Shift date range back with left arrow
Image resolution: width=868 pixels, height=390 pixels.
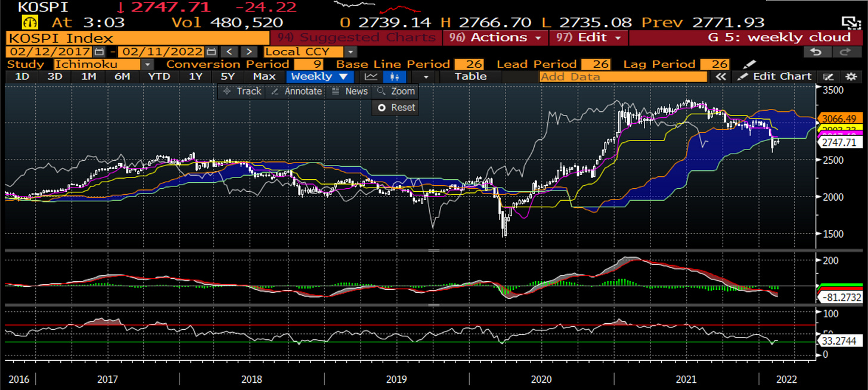pos(230,52)
